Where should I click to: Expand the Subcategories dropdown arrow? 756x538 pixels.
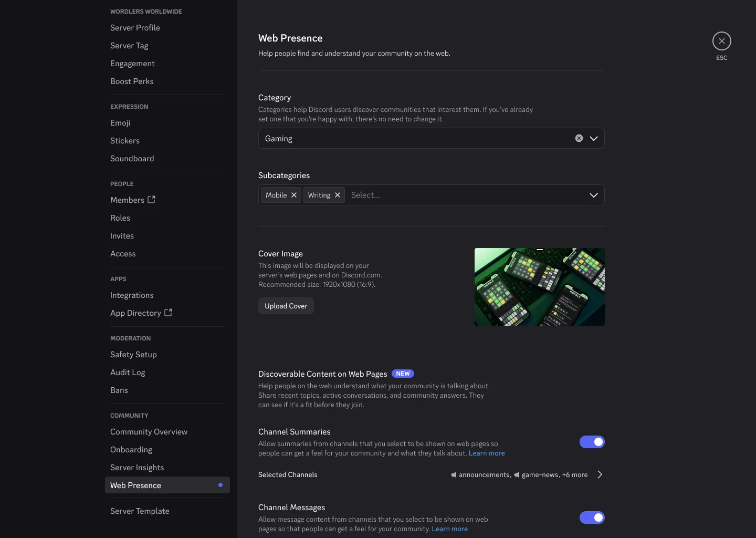[594, 195]
